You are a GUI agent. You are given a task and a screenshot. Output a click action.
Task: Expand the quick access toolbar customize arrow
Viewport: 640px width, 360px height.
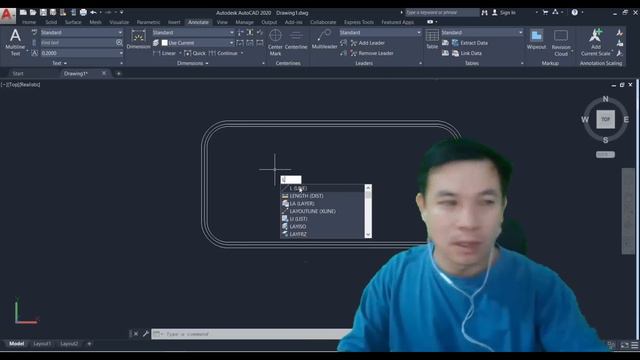[x=122, y=13]
